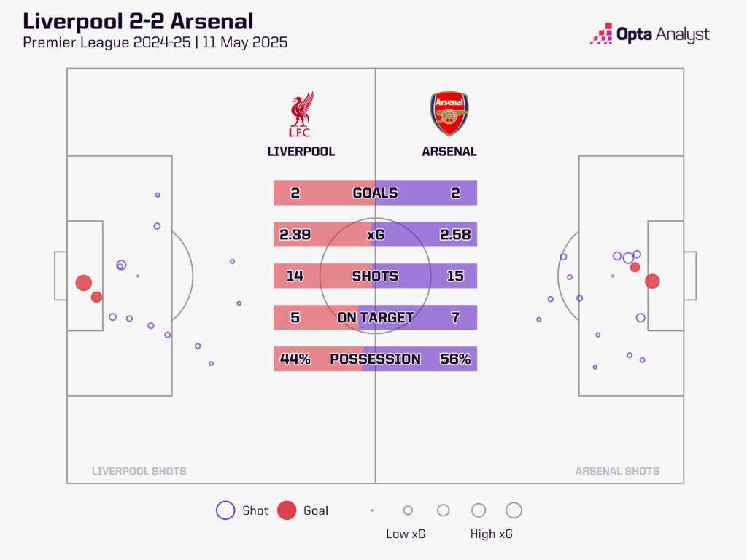The width and height of the screenshot is (747, 560).
Task: Select the xG stat bar label
Action: tap(375, 235)
